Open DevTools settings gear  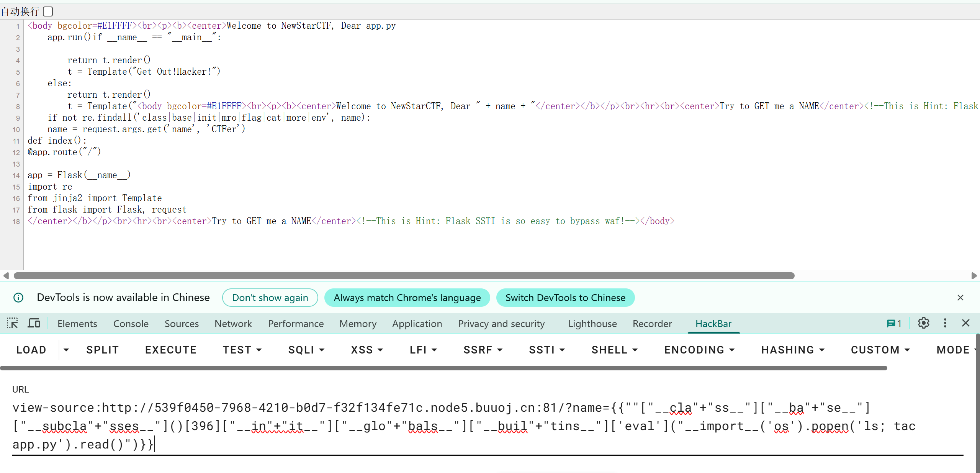pyautogui.click(x=923, y=324)
